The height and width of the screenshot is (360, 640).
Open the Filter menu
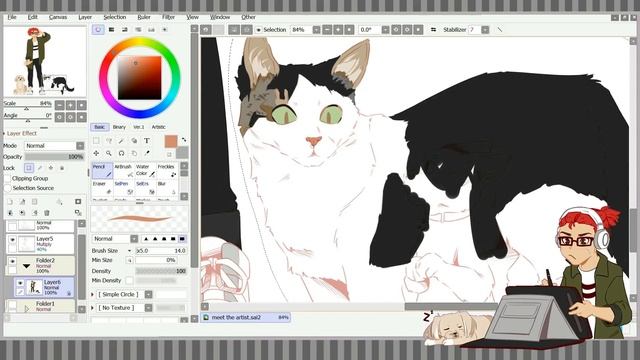click(168, 17)
